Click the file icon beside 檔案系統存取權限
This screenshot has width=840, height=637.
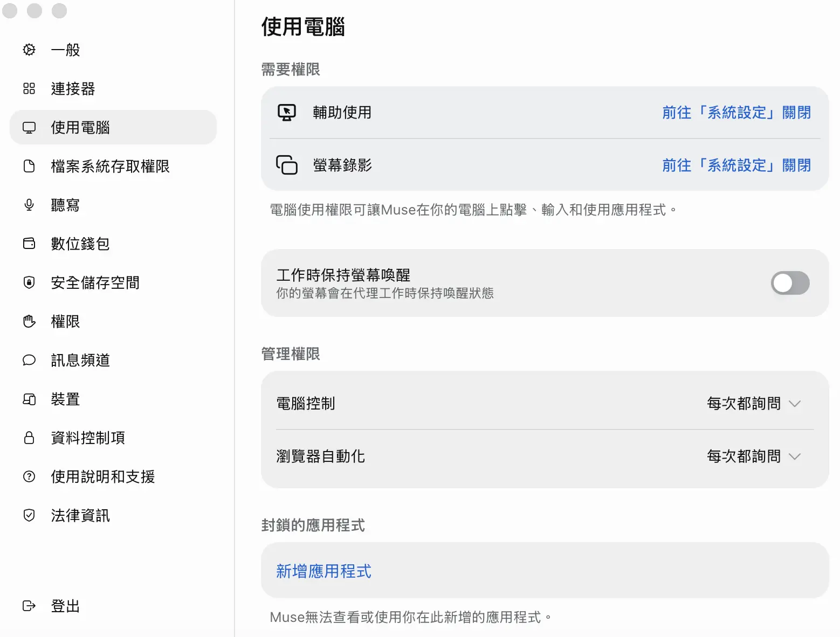29,167
